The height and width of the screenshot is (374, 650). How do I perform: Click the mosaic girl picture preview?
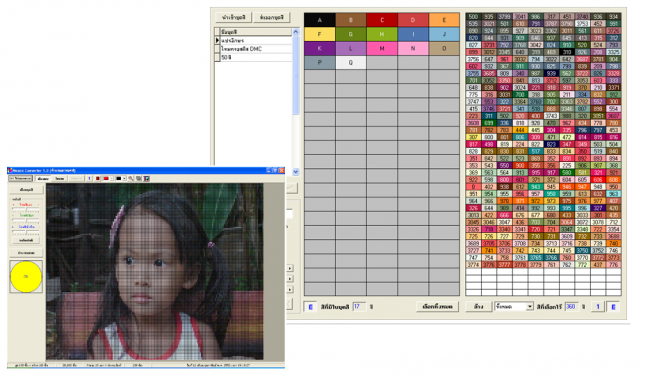click(x=155, y=272)
